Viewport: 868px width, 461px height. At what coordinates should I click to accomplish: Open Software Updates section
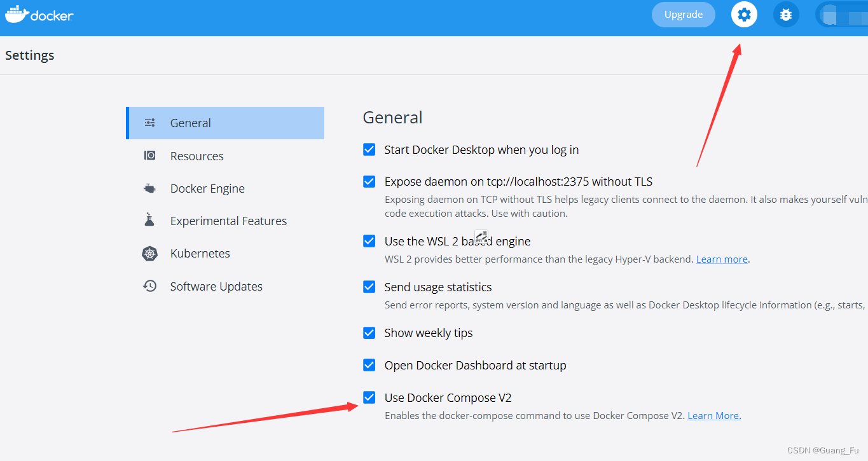(225, 286)
